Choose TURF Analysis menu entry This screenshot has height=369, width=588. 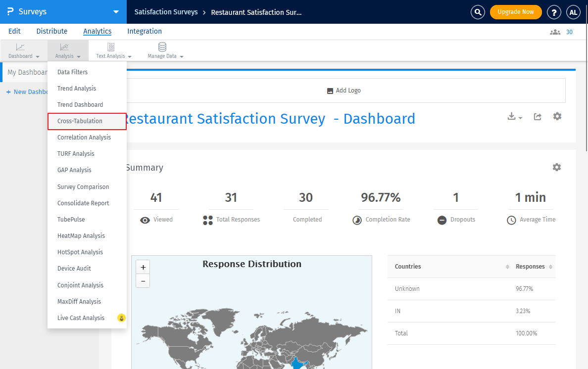point(76,154)
